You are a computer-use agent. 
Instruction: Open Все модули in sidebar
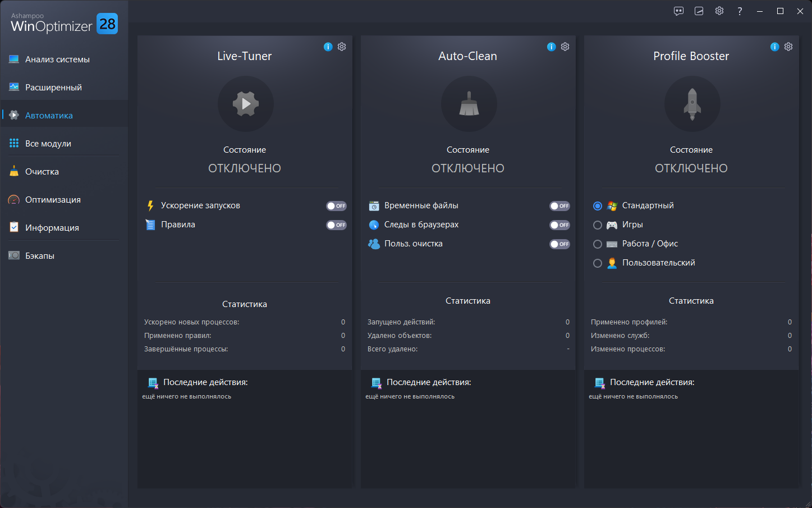point(64,144)
